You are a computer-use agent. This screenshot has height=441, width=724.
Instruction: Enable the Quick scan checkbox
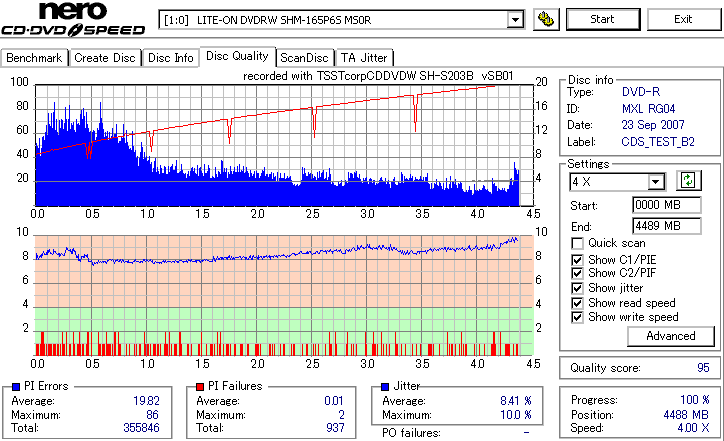pos(577,243)
